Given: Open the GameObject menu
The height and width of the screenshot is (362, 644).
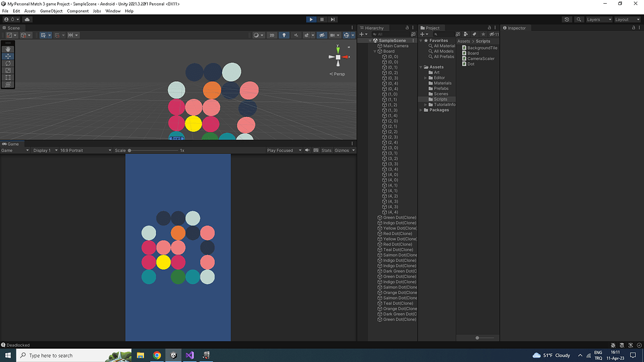Looking at the screenshot, I should tap(51, 11).
